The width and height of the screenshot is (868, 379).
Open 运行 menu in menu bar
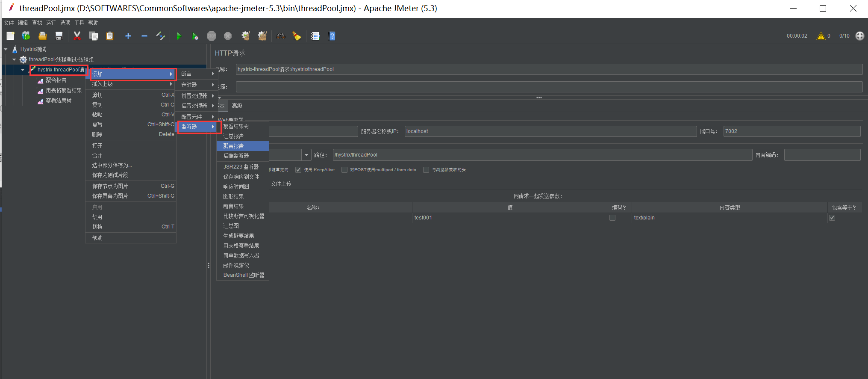coord(51,23)
